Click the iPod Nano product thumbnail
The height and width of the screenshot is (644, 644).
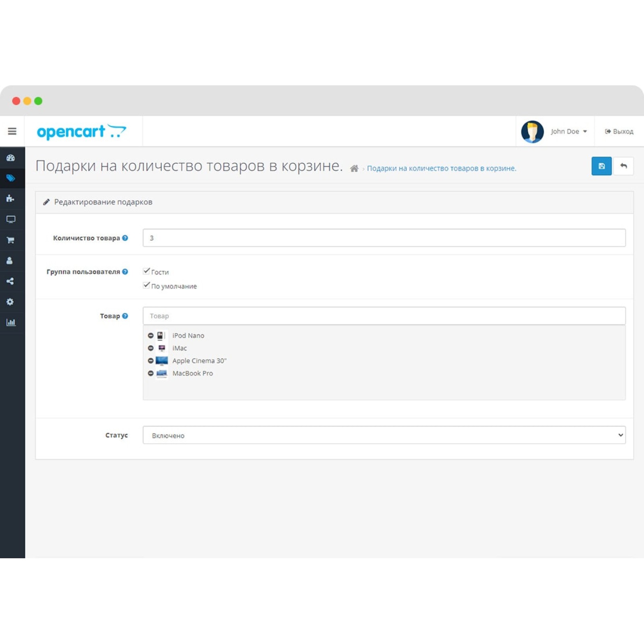coord(161,335)
